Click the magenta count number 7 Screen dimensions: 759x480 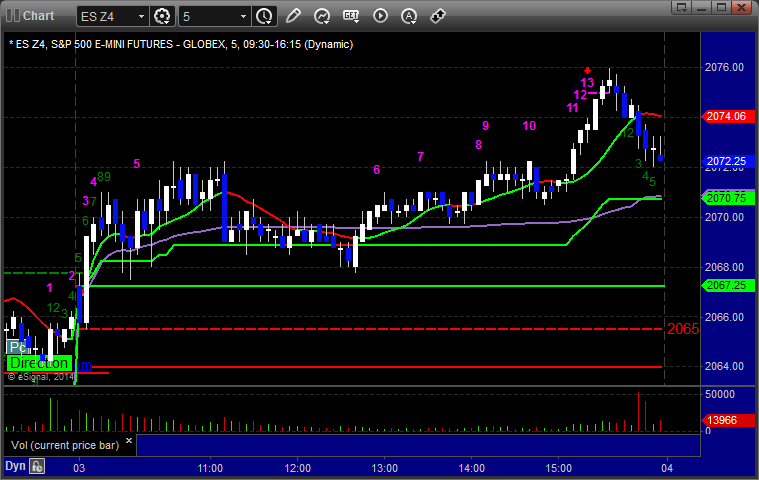(x=420, y=156)
